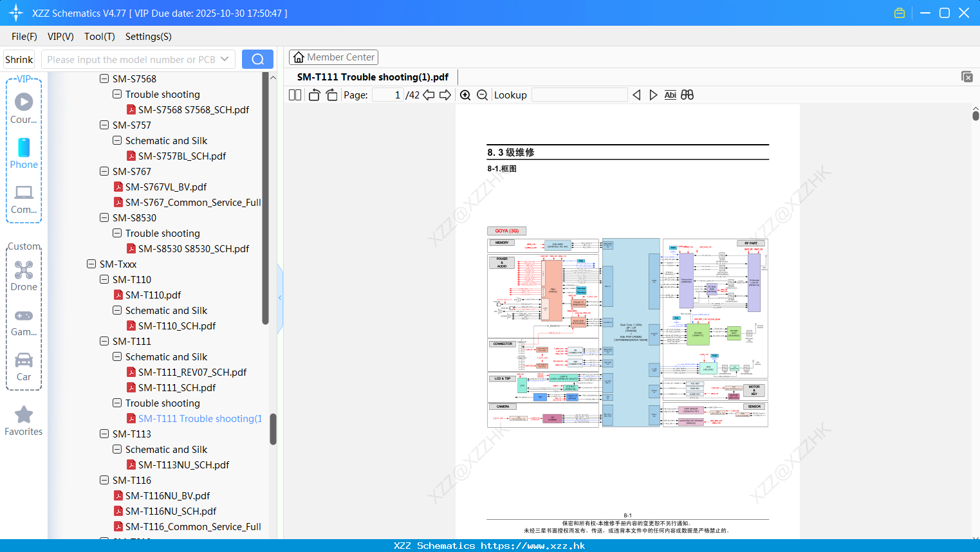Open SM-T116NU_BV.pdf file
980x552 pixels.
point(167,495)
